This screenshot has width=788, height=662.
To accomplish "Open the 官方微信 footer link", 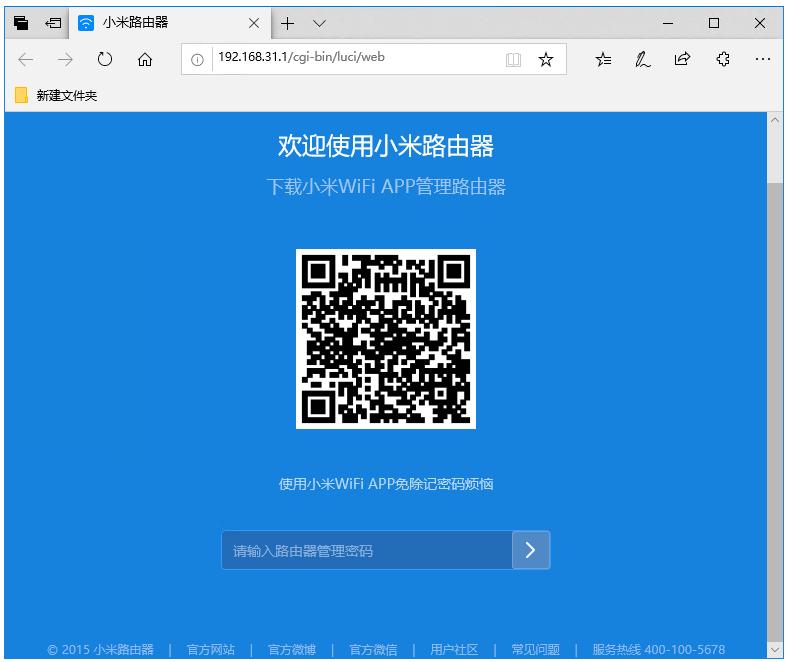I will pyautogui.click(x=373, y=650).
